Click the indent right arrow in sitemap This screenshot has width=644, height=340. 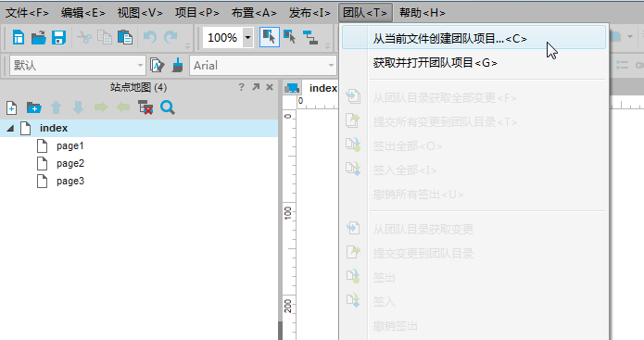coord(101,108)
